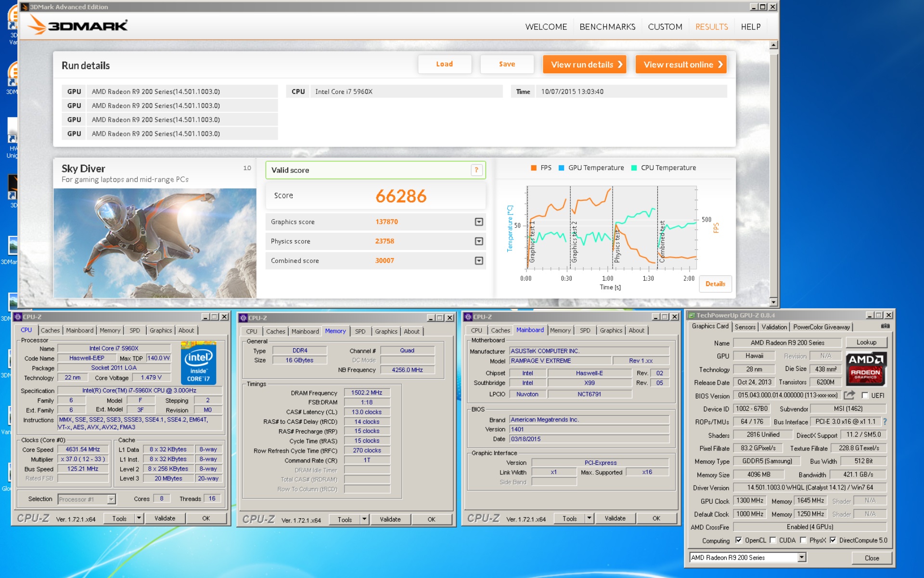Open Graphics tab in Mainboard CPU-Z window
Image resolution: width=924 pixels, height=578 pixels.
[x=611, y=330]
